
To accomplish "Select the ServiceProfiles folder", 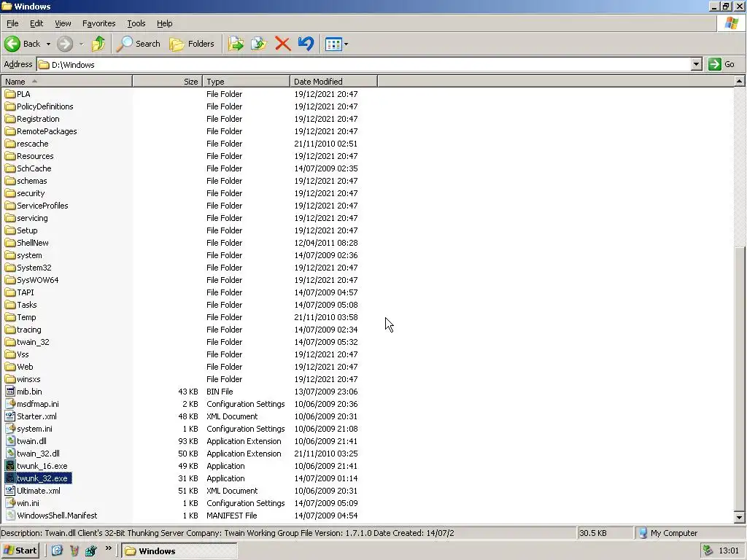I will [x=36, y=205].
